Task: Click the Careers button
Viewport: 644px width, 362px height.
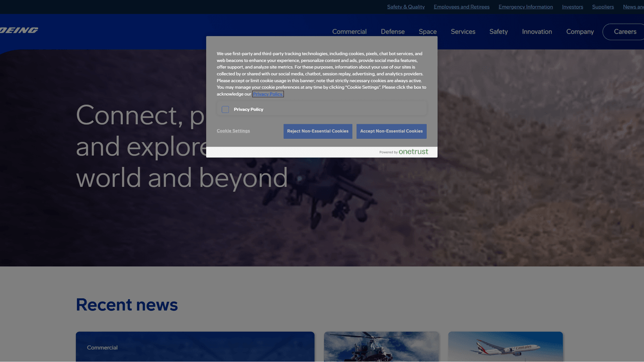Action: (x=625, y=32)
